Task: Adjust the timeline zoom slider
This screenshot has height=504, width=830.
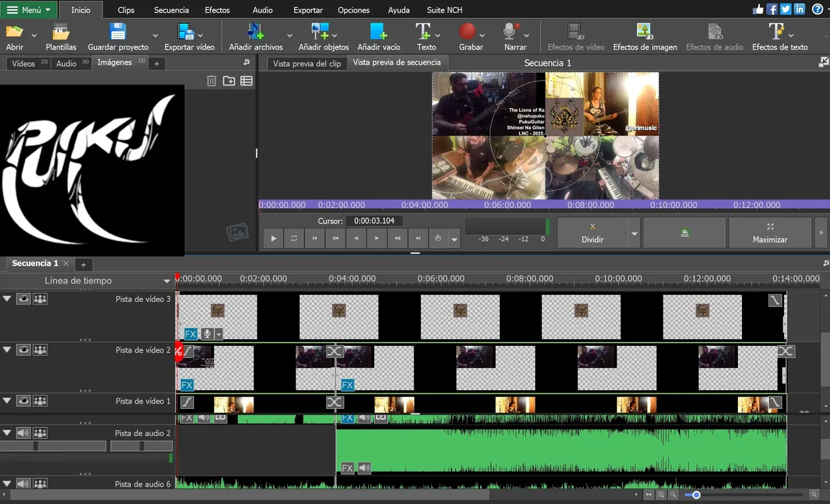Action: tap(696, 495)
